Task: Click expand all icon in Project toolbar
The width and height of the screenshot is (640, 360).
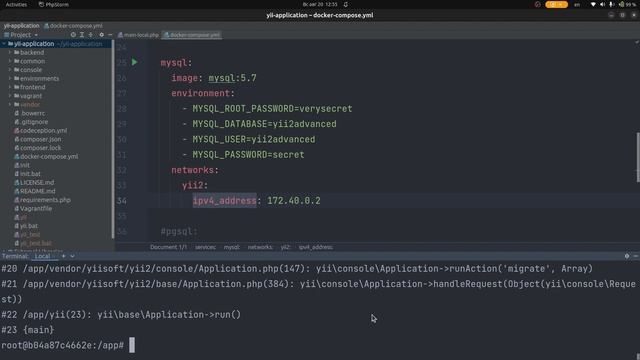Action: [x=82, y=35]
